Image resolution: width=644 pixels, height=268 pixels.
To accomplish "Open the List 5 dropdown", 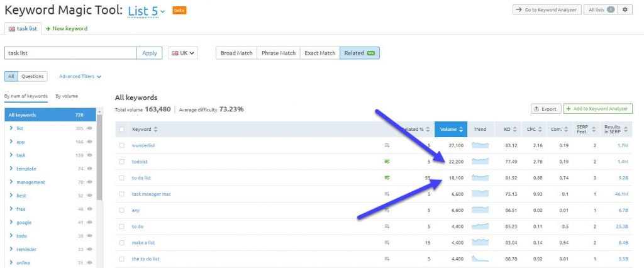I will pos(146,11).
